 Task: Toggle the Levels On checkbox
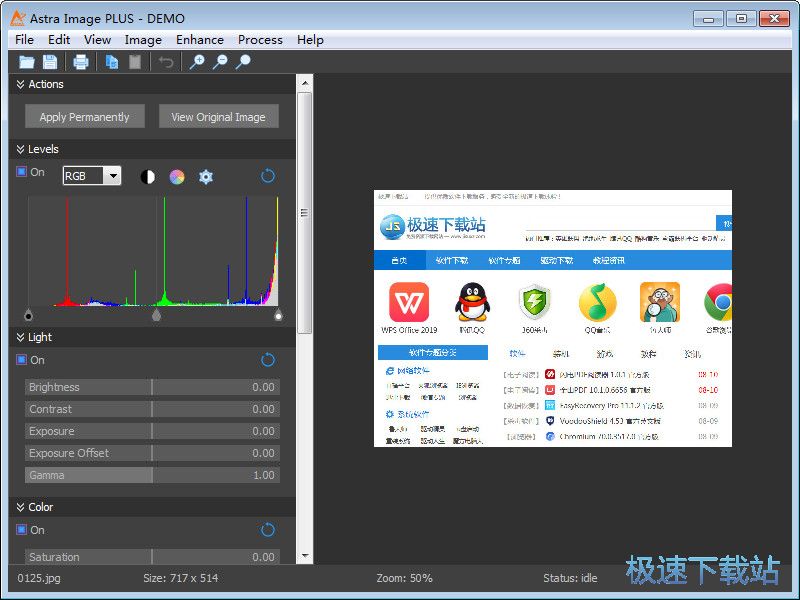(x=22, y=172)
